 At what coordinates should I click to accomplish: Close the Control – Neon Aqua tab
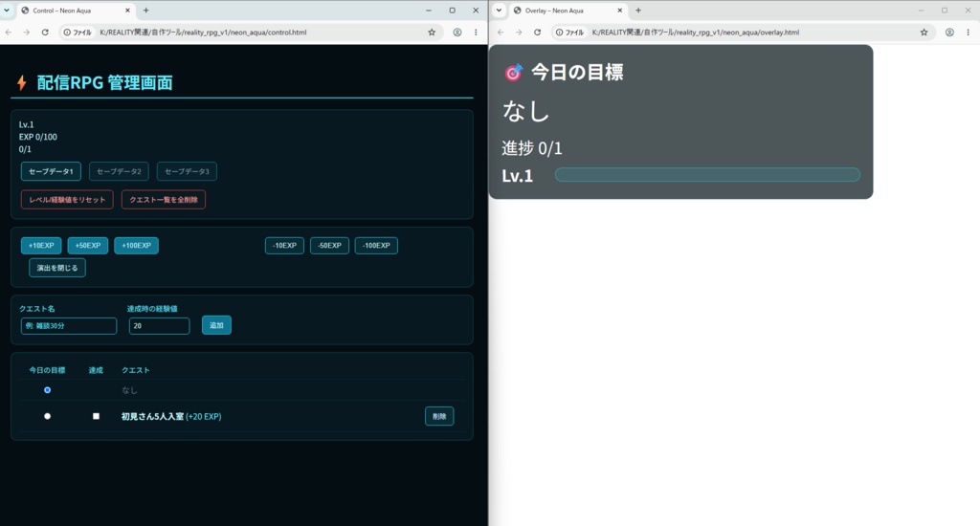click(127, 11)
